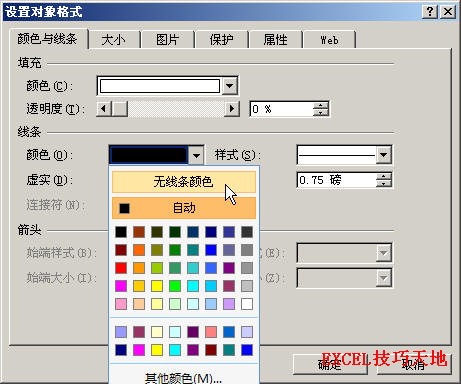Viewport: 461px width, 384px height.
Task: Pick white swatch in fifth palette row
Action: tap(247, 304)
